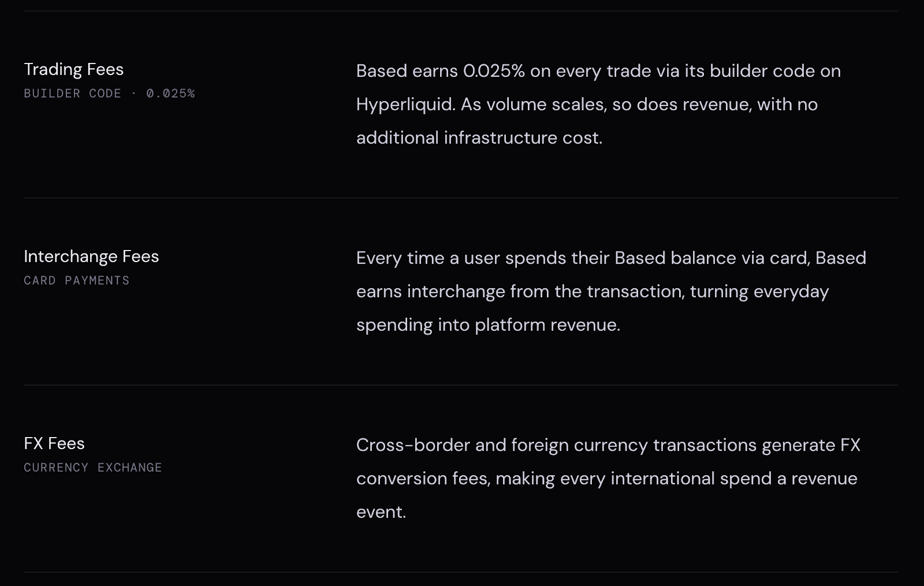Select the CARD PAYMENTS subtitle
Image resolution: width=924 pixels, height=586 pixels.
click(77, 281)
